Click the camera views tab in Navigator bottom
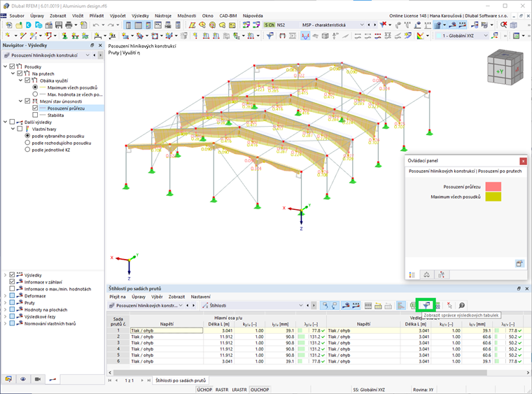The width and height of the screenshot is (532, 394). click(38, 379)
